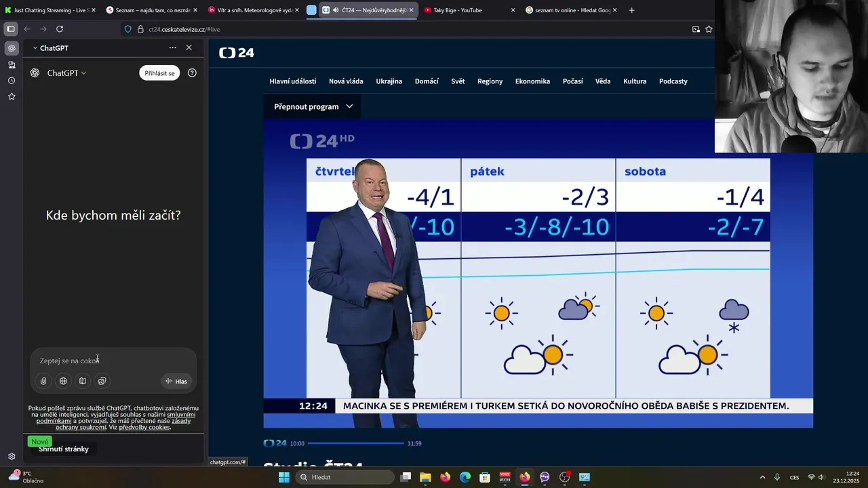868x488 pixels.
Task: Go back to previous page
Action: [27, 29]
